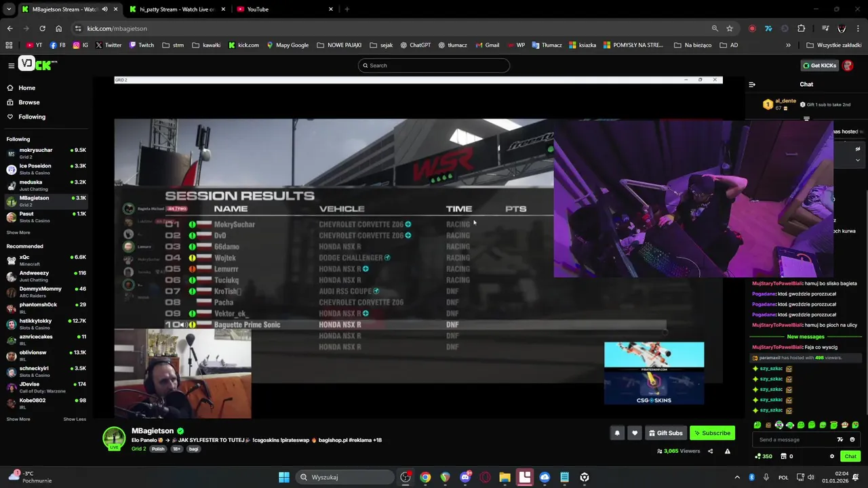Screen dimensions: 868x488
Task: Open mokrysuchar channel in Following list
Action: [x=46, y=153]
